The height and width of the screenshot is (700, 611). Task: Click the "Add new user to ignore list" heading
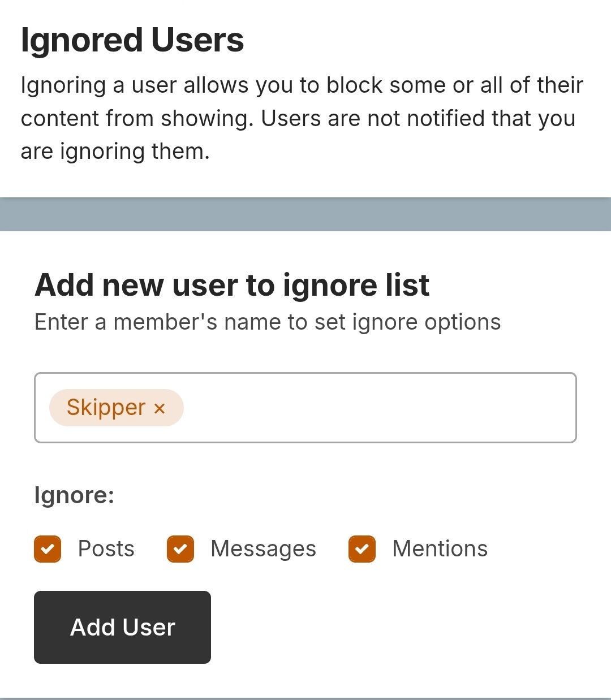tap(232, 284)
